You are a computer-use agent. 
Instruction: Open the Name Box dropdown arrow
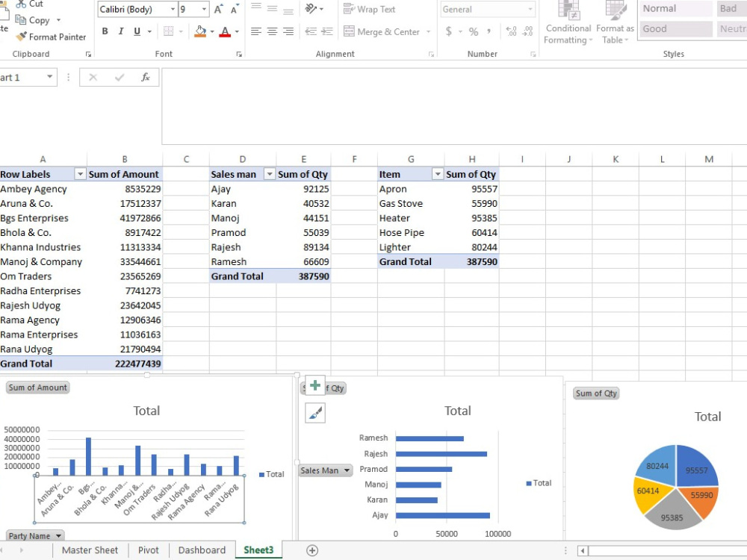click(x=49, y=77)
